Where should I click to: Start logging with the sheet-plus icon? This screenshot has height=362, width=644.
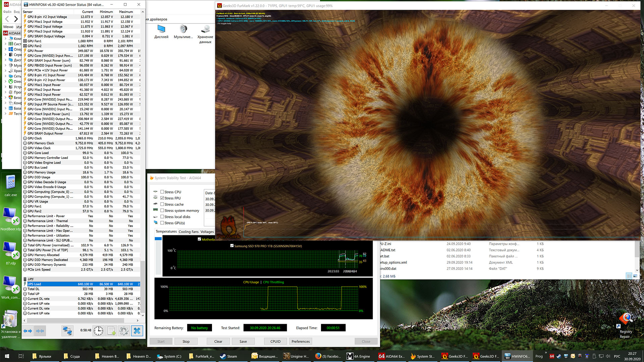[111, 331]
